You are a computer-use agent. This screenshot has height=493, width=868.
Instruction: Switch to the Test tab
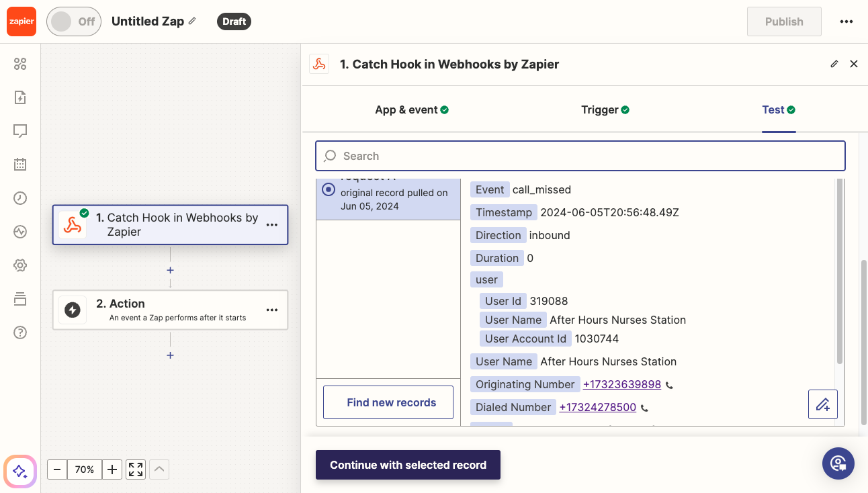pyautogui.click(x=779, y=109)
